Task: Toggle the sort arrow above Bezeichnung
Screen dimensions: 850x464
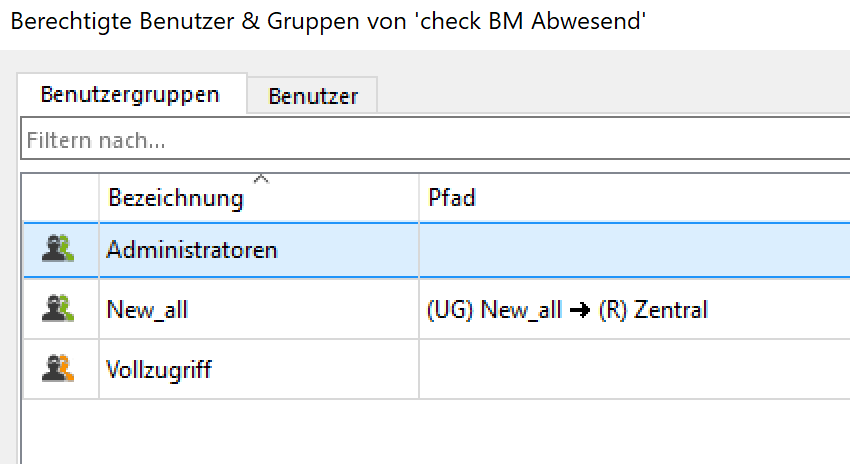Action: [261, 179]
